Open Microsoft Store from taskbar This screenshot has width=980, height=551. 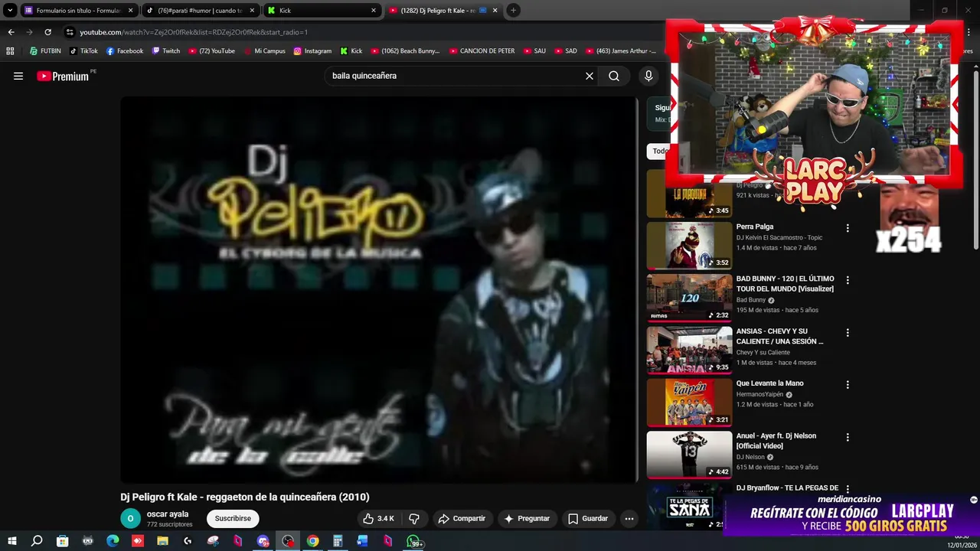tap(62, 541)
